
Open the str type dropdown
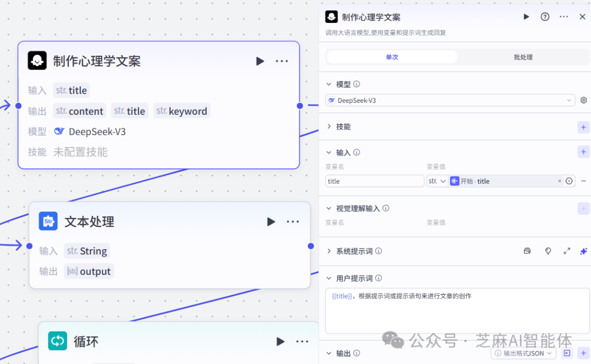(x=437, y=181)
